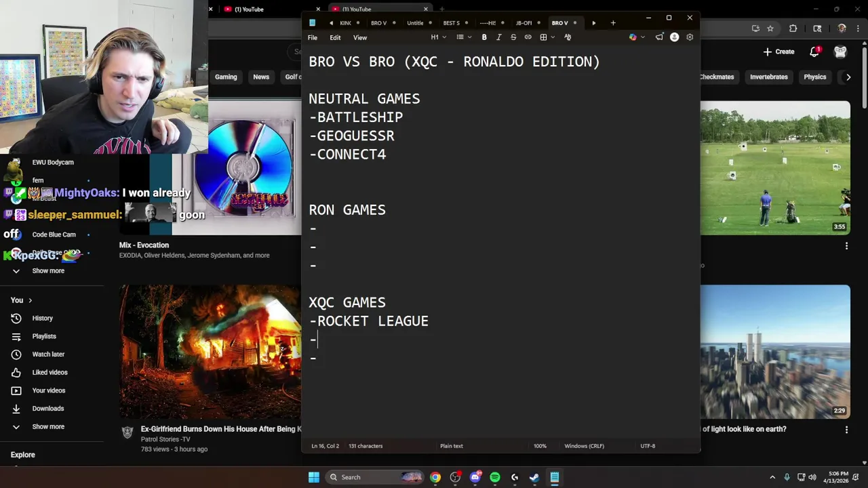The height and width of the screenshot is (488, 868).
Task: Open the golf driving range video thumbnail
Action: (775, 168)
